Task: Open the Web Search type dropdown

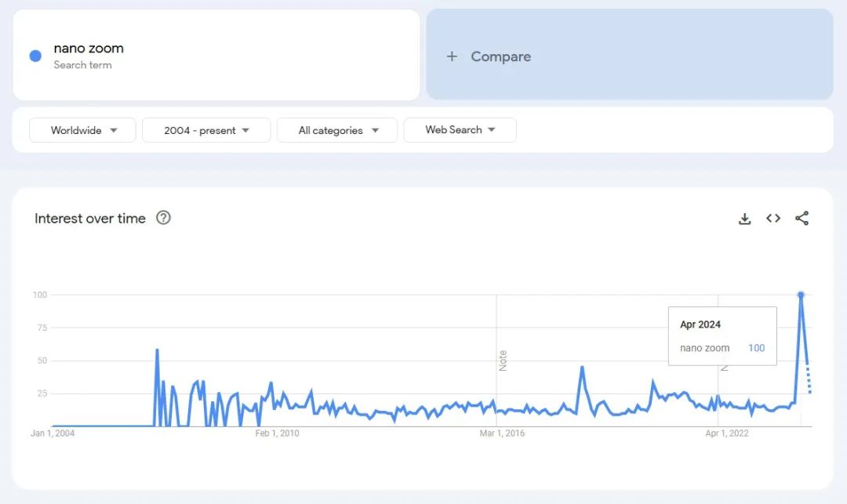Action: click(x=460, y=130)
